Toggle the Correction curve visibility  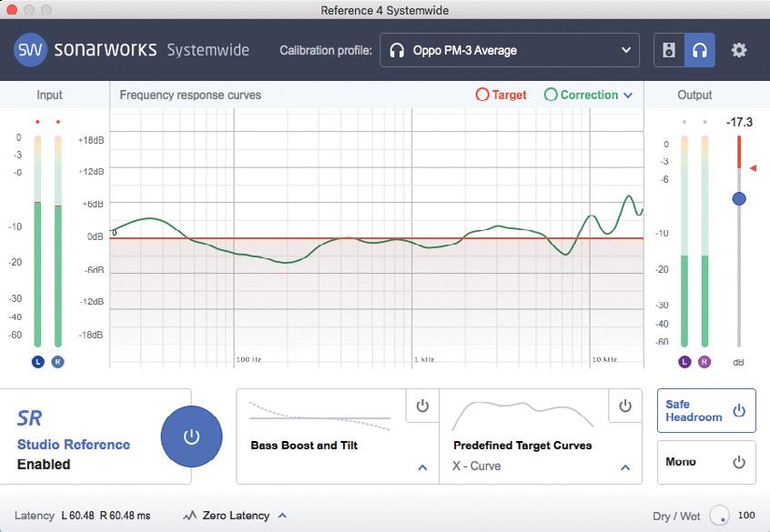tap(582, 95)
